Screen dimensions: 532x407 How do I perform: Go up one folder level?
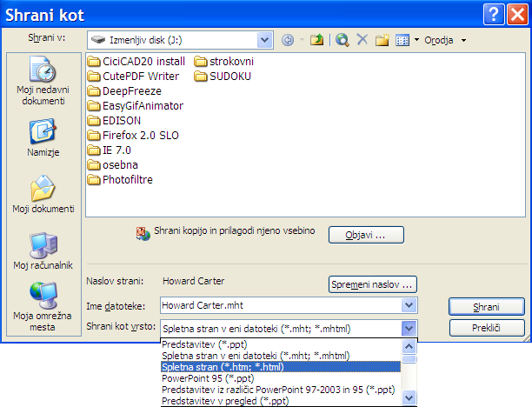[x=317, y=40]
